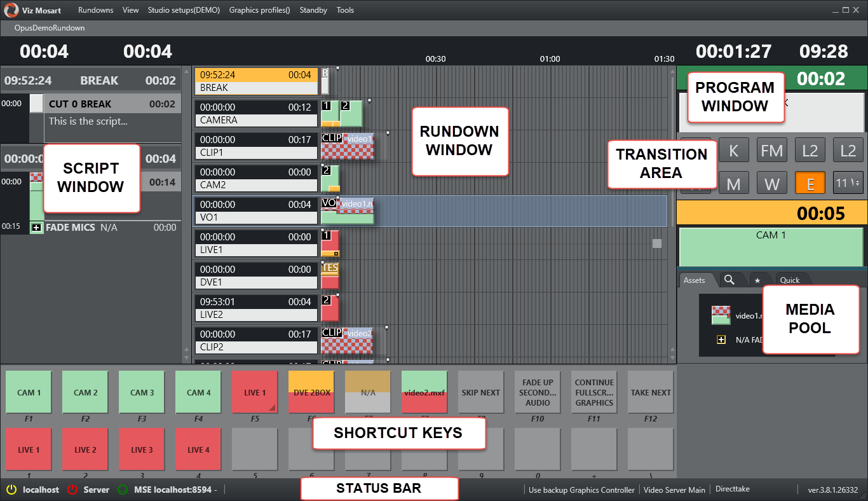Trigger the CAM 1 F1 shortcut key
Screen dimensions: 868x501
pos(28,392)
